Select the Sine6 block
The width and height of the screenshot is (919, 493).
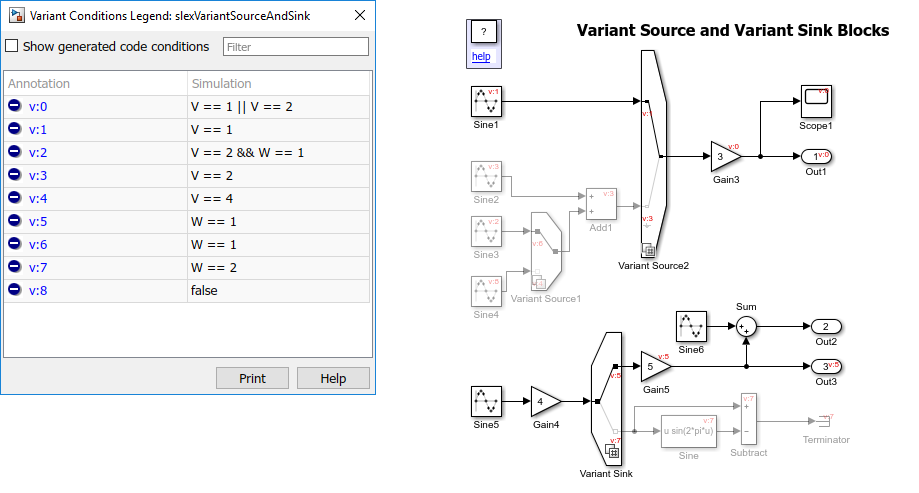pos(692,327)
